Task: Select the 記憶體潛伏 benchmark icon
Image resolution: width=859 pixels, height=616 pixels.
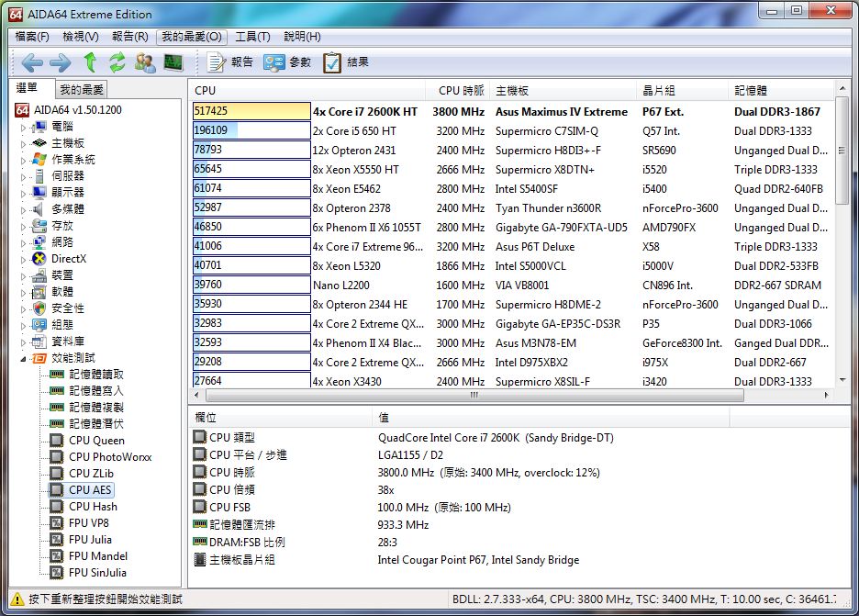Action: [x=56, y=423]
